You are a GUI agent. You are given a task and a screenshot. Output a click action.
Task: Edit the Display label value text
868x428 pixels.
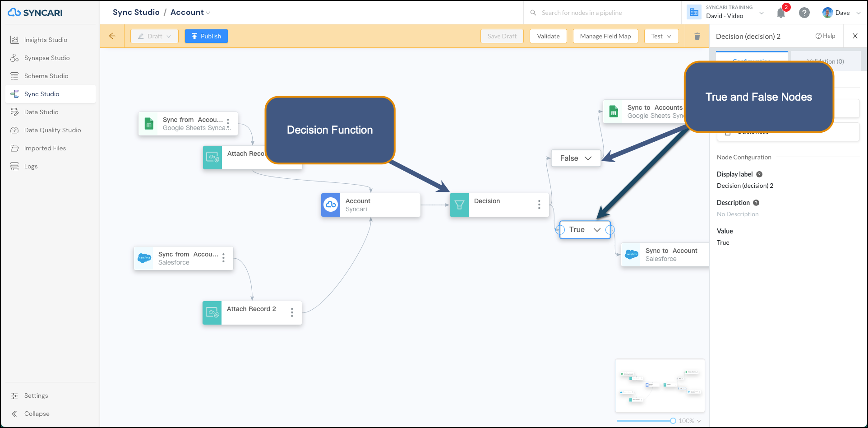click(745, 186)
